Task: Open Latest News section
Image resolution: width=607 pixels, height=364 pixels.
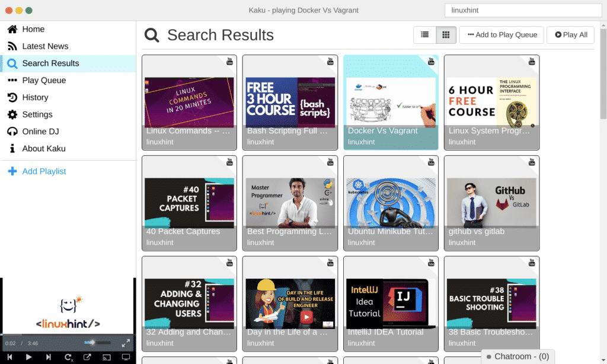Action: tap(68, 46)
